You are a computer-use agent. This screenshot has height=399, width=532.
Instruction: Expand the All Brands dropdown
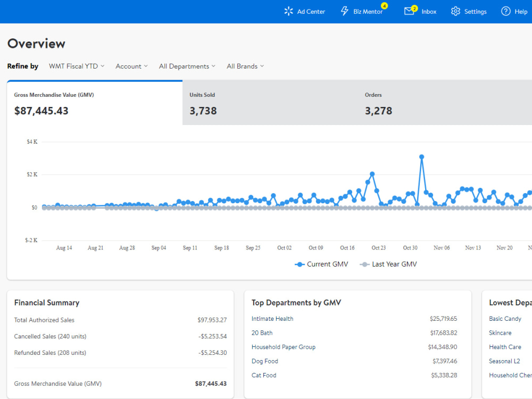click(x=245, y=66)
